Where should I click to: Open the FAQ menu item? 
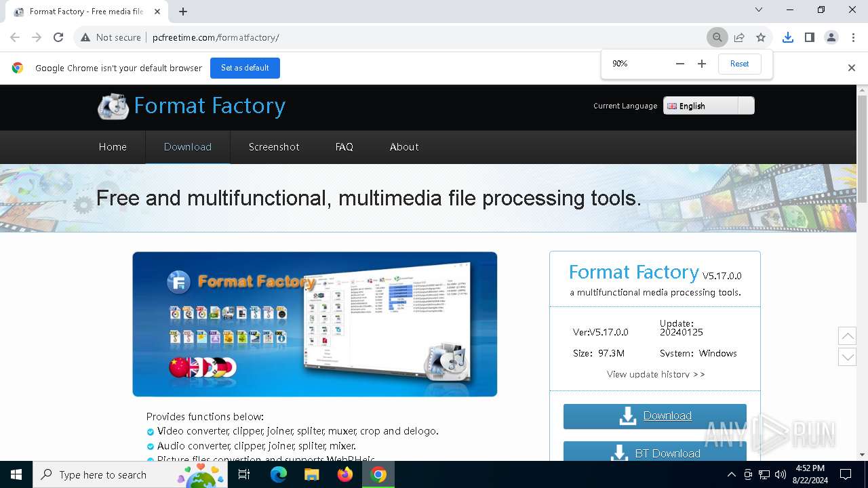click(x=344, y=147)
